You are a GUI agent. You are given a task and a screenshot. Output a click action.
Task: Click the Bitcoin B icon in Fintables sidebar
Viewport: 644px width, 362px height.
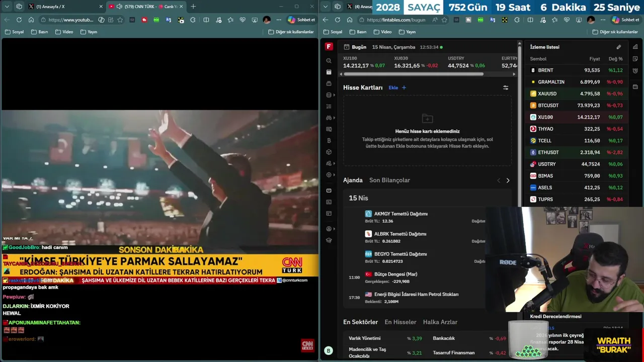click(x=329, y=140)
